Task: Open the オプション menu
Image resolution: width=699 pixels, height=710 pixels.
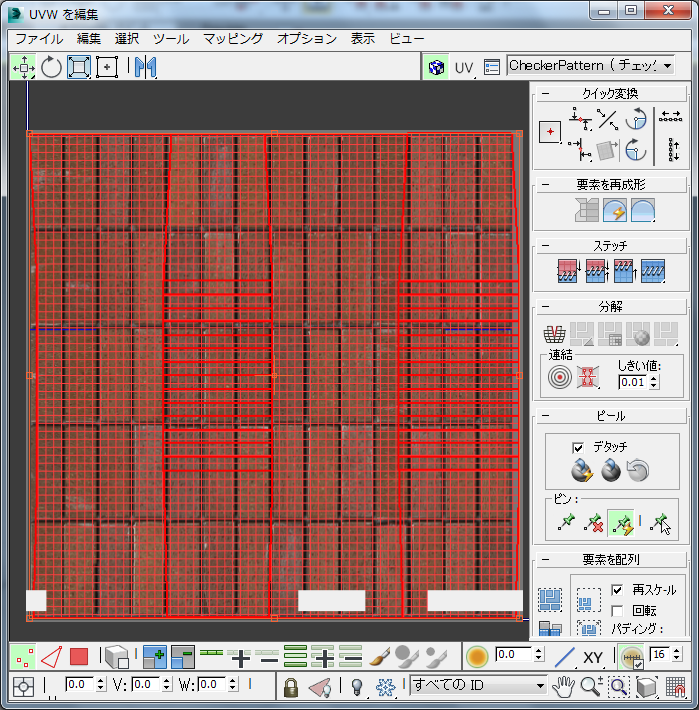Action: tap(307, 39)
